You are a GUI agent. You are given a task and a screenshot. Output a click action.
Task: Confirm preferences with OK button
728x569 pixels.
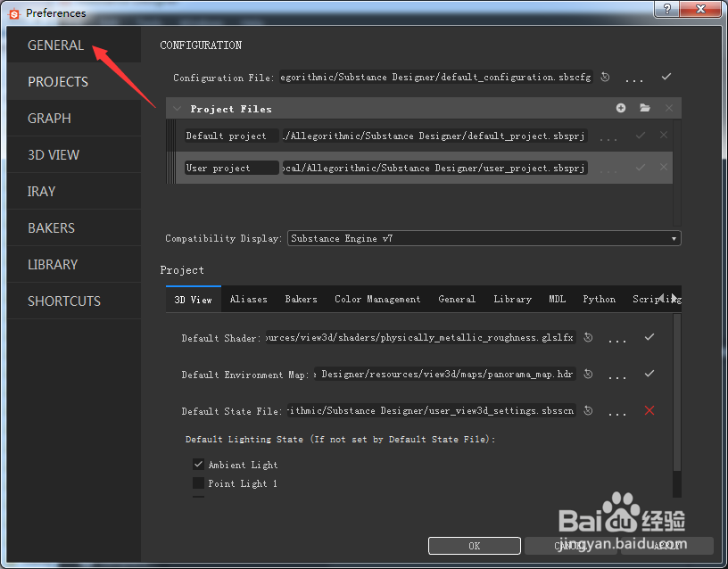coord(474,546)
